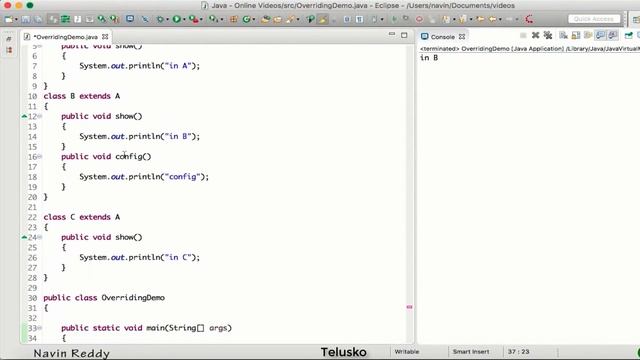
Task: Open the Debug configurations dropdown arrow
Action: pos(167,20)
